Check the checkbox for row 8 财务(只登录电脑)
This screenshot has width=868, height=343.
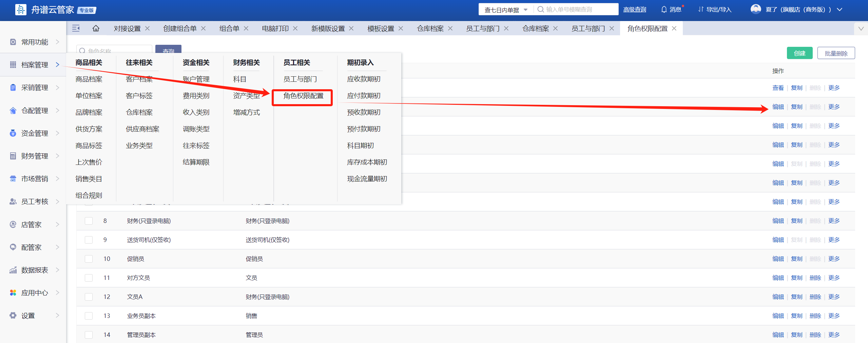click(89, 221)
